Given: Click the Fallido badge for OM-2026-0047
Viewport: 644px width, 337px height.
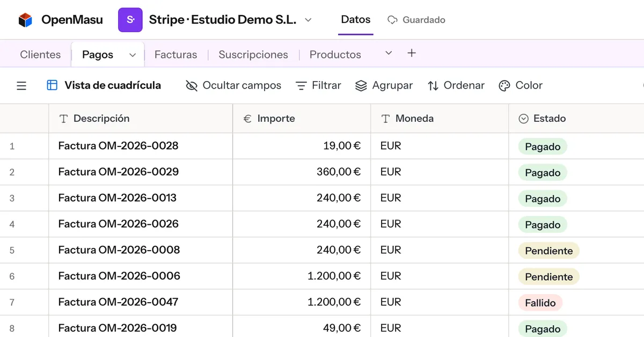Looking at the screenshot, I should (540, 303).
